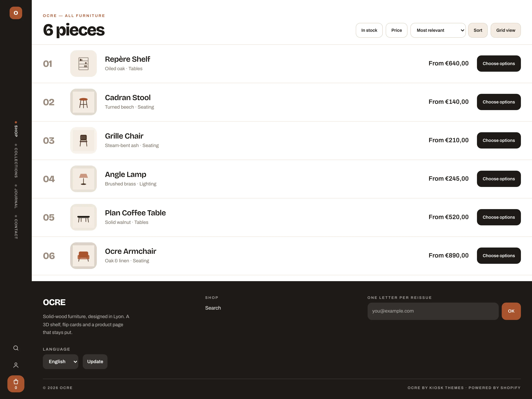Click the Powered by Shopify link
The image size is (532, 399).
coord(495,388)
